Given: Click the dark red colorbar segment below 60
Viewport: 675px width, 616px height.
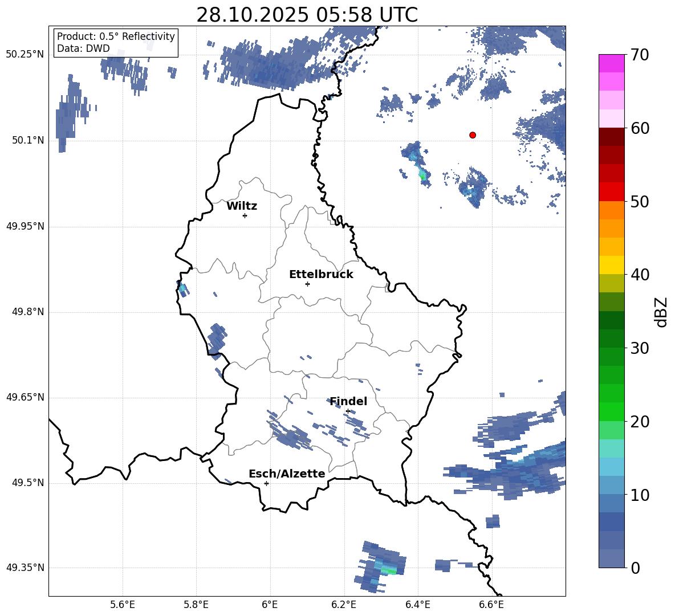Looking at the screenshot, I should pyautogui.click(x=611, y=137).
